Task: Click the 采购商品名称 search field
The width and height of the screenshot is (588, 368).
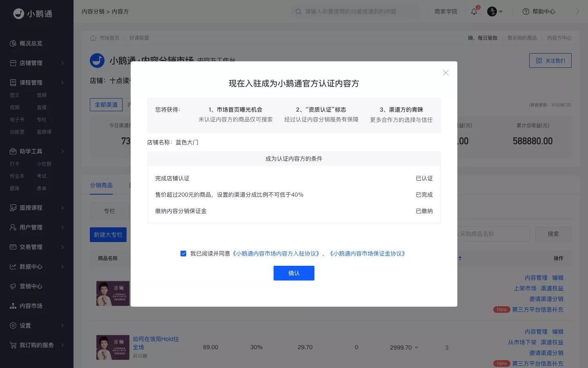Action: pyautogui.click(x=493, y=234)
